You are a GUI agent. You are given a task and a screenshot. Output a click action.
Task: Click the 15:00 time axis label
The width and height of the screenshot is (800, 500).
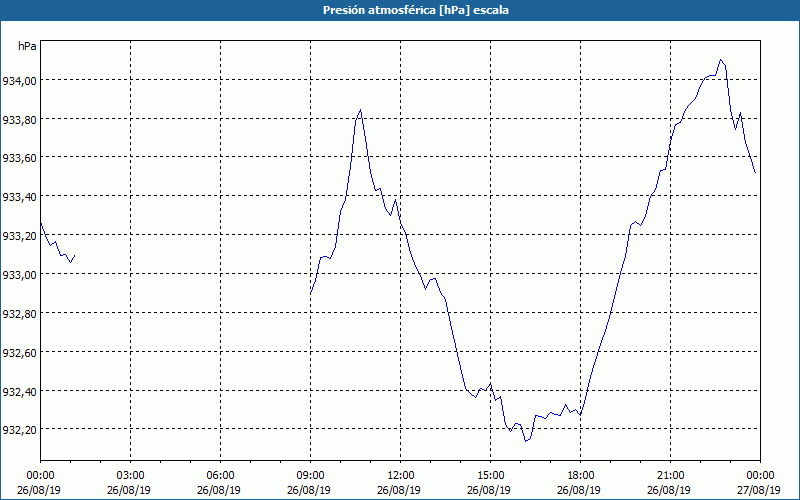(x=490, y=475)
